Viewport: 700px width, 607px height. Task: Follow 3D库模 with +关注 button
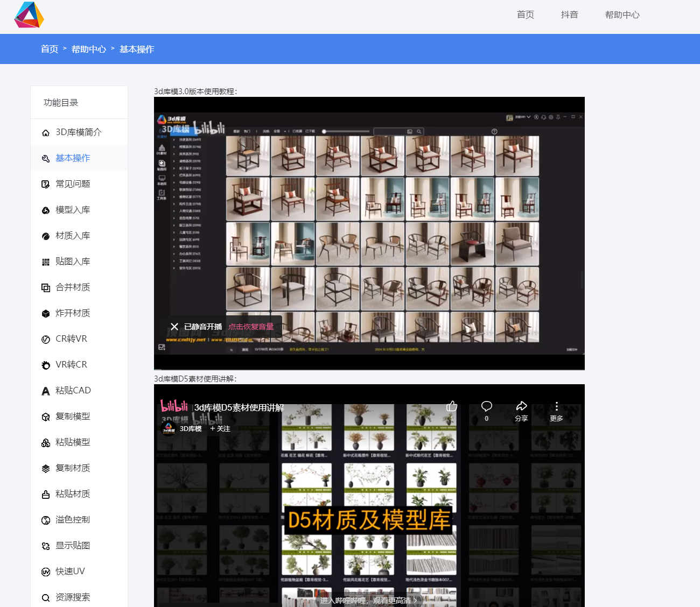220,429
